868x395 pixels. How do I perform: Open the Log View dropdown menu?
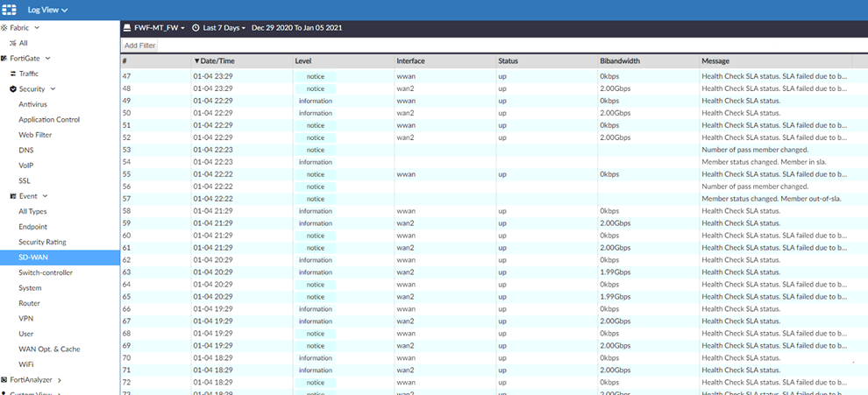point(47,10)
